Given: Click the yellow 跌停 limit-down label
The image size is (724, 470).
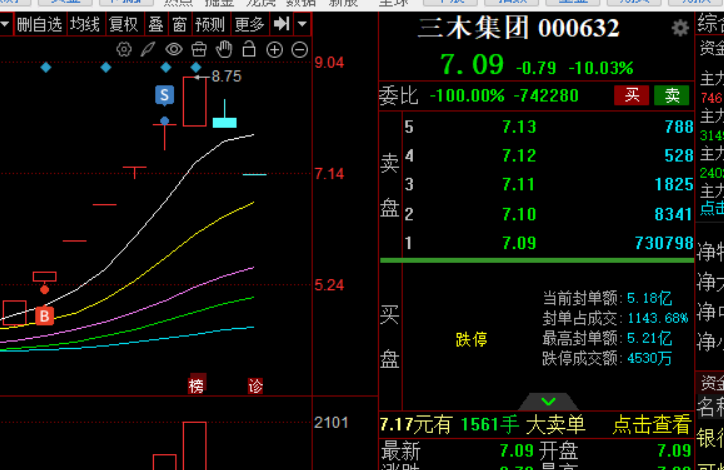Looking at the screenshot, I should coord(471,340).
